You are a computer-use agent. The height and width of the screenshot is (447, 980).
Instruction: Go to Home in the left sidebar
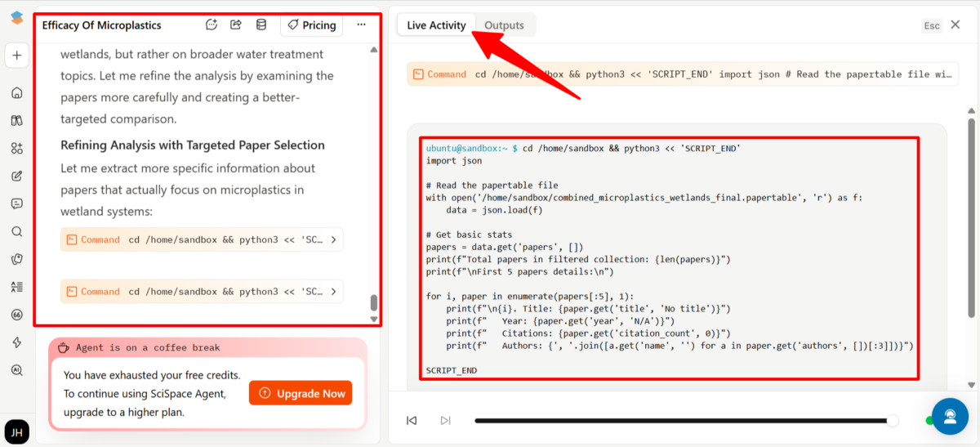coord(17,92)
